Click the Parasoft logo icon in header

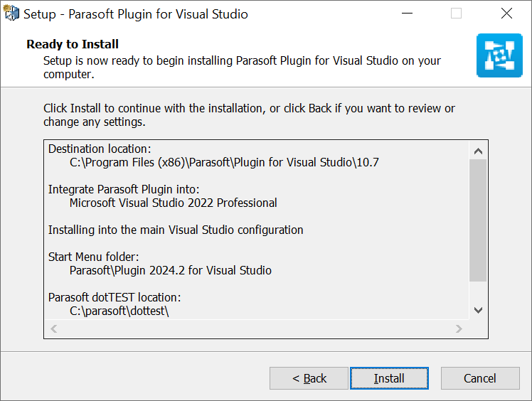(x=499, y=55)
